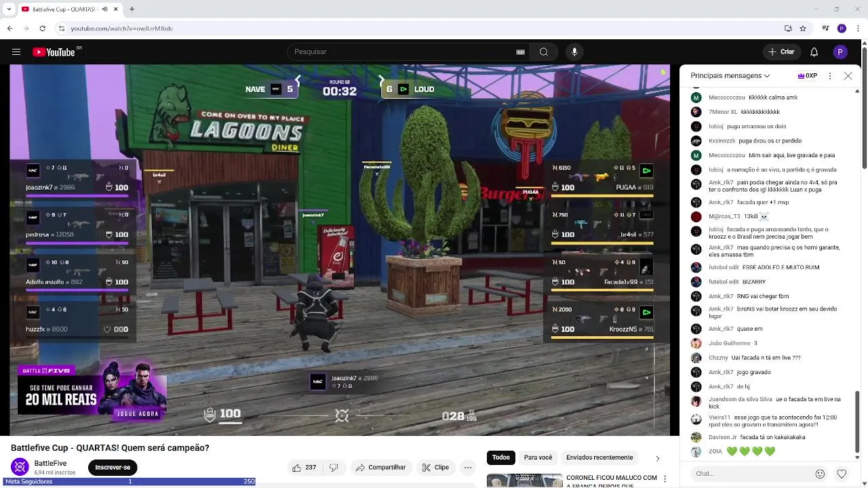Click chat author Vieira11

click(x=719, y=418)
